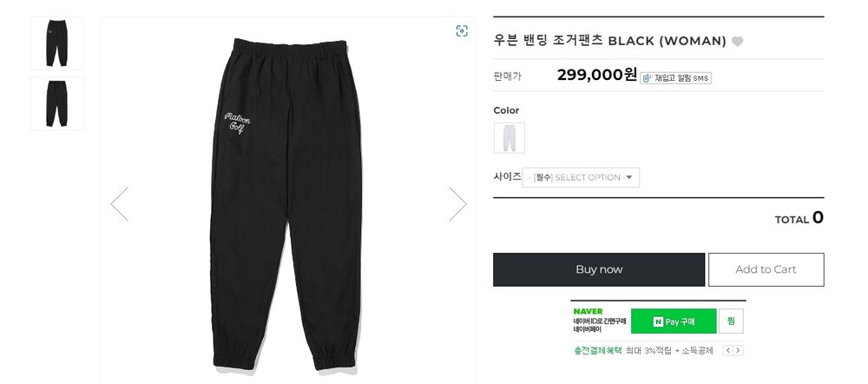The height and width of the screenshot is (384, 868).
Task: Click the NAVER logo text
Action: 588,311
